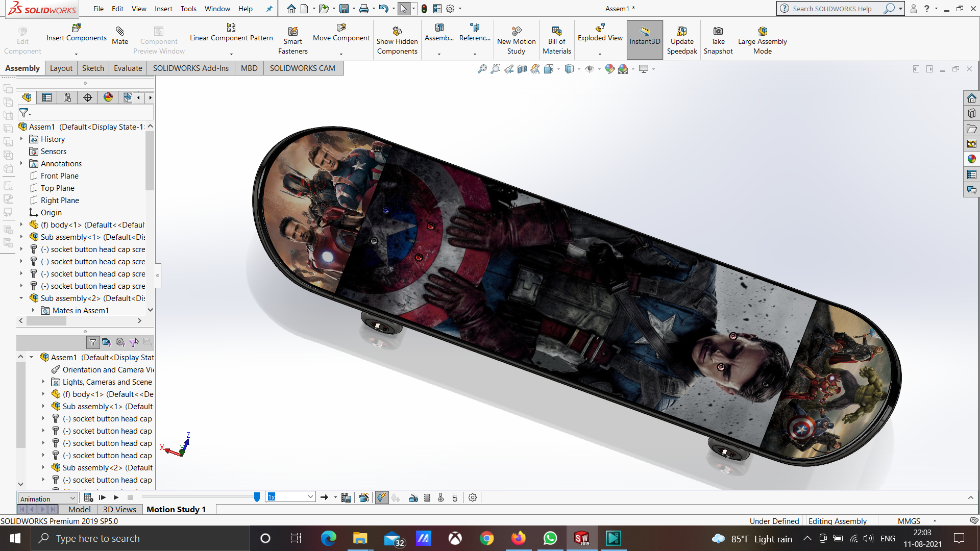Toggle Instant3D mode

645,40
